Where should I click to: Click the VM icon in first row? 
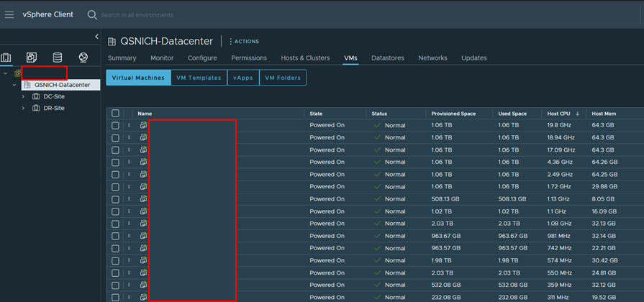[143, 125]
